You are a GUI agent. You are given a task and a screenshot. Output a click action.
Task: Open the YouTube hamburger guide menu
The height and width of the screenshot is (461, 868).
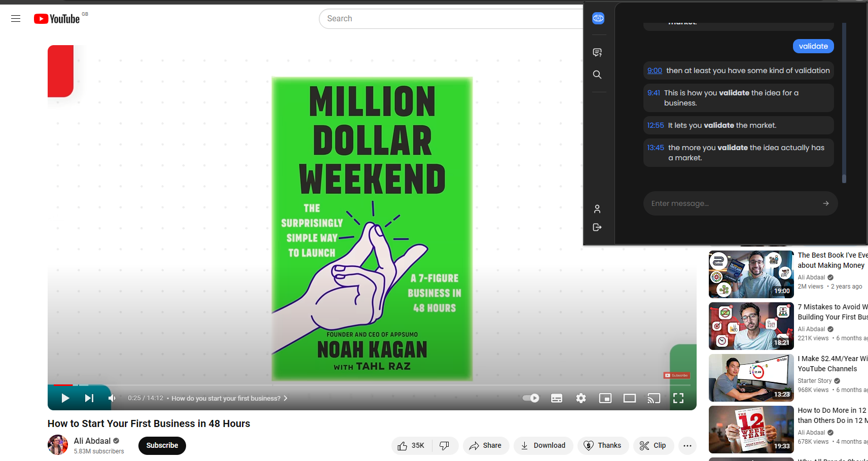(x=16, y=19)
